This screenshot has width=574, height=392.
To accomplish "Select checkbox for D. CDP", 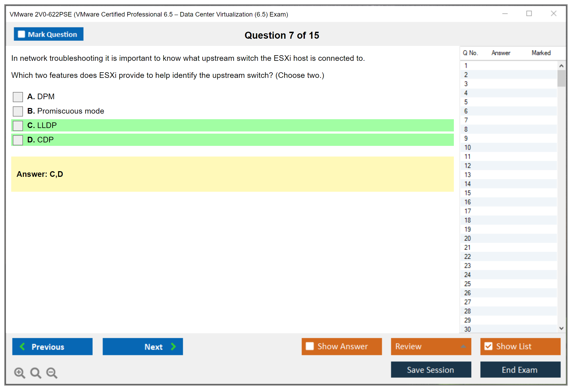I will [x=18, y=140].
